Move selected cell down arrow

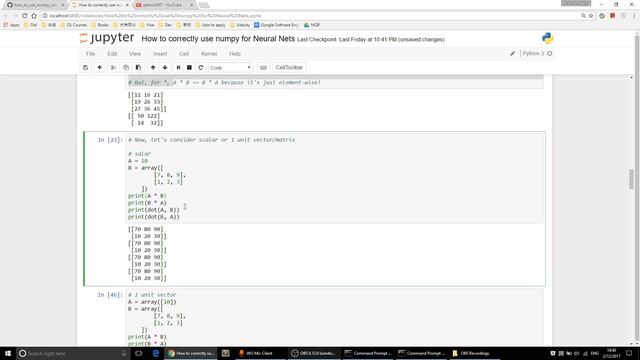165,67
